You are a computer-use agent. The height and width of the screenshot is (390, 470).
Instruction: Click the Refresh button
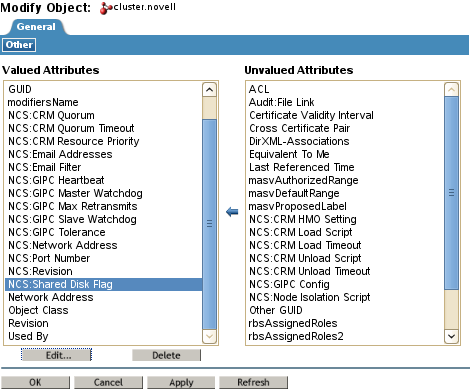click(253, 382)
